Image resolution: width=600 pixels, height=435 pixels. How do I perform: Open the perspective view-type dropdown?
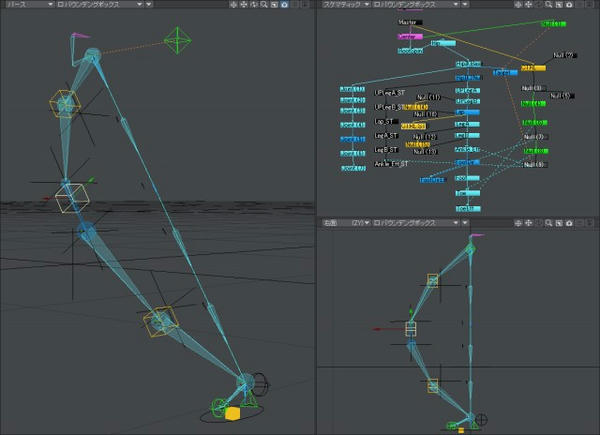[x=28, y=5]
